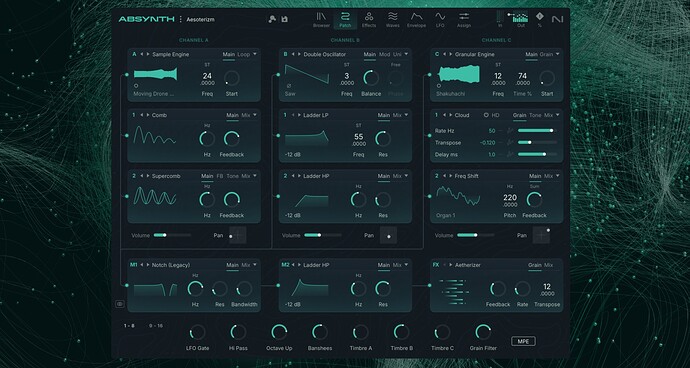
Task: Open the Envelope view
Action: pos(416,20)
